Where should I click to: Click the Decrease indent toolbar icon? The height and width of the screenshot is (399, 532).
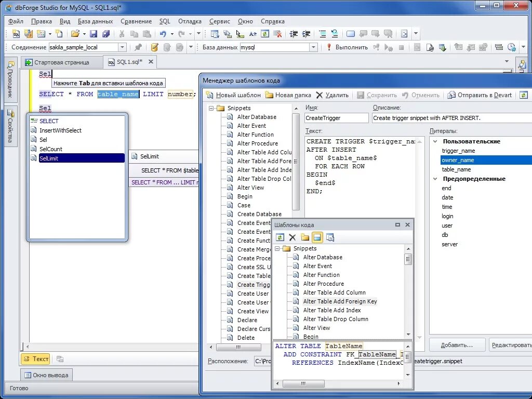coord(294,34)
